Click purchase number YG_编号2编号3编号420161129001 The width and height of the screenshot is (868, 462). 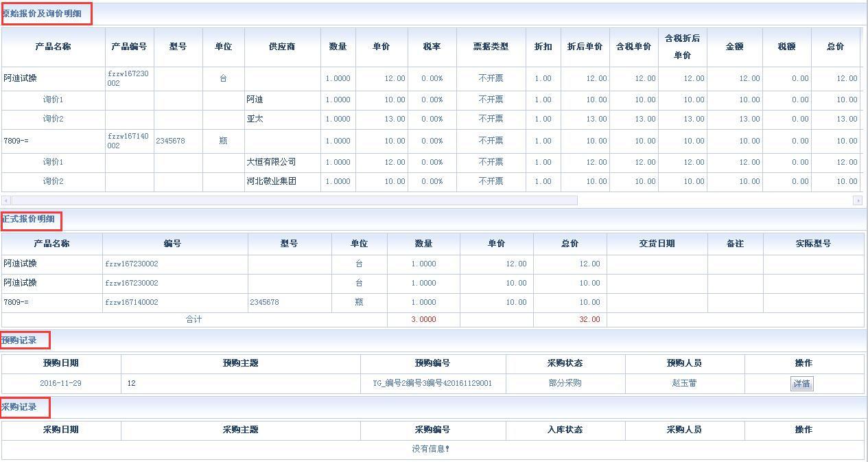pyautogui.click(x=433, y=384)
